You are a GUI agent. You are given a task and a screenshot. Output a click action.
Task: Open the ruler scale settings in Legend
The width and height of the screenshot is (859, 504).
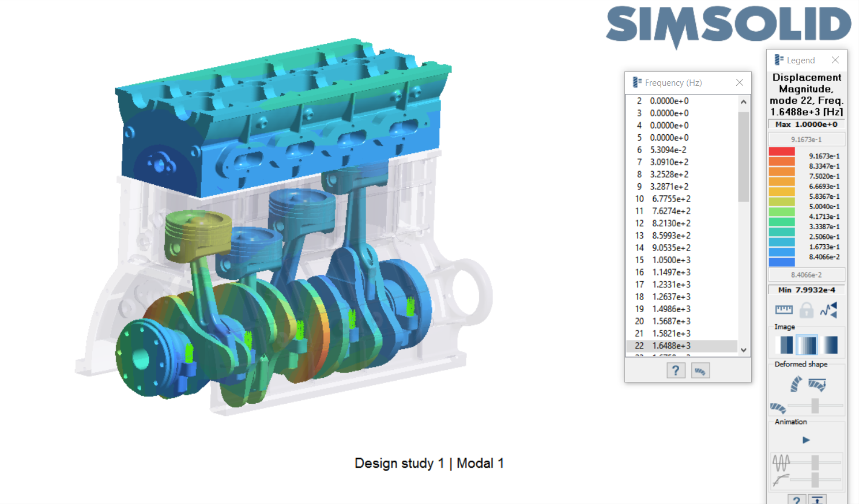(784, 310)
